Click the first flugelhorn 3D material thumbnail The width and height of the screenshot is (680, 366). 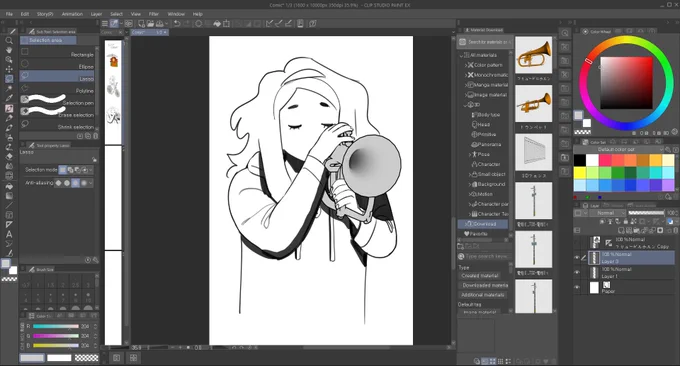[533, 55]
